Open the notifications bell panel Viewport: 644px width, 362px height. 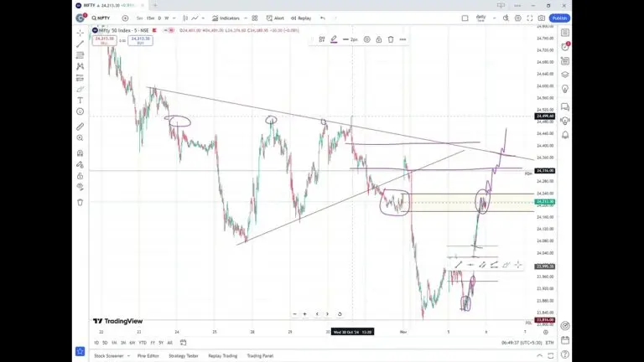coord(565,135)
